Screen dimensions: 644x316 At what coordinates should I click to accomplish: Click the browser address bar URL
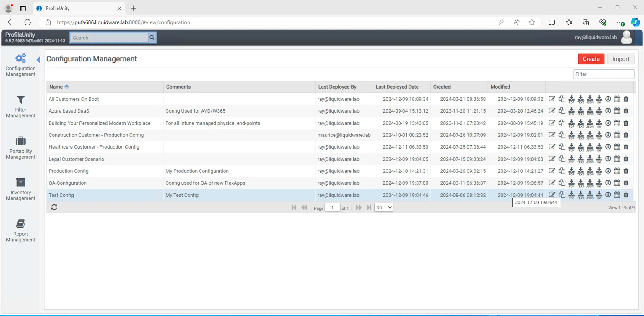pyautogui.click(x=123, y=22)
